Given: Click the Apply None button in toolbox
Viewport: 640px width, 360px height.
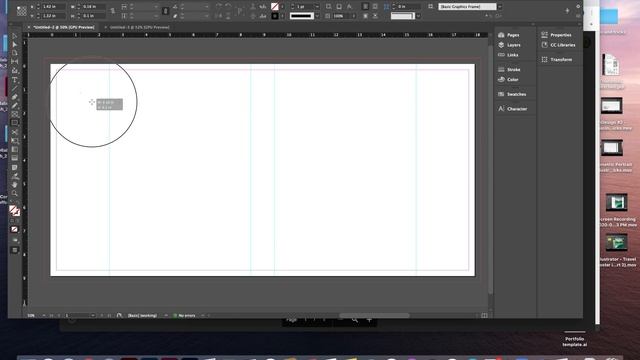Looking at the screenshot, I should tap(15, 229).
